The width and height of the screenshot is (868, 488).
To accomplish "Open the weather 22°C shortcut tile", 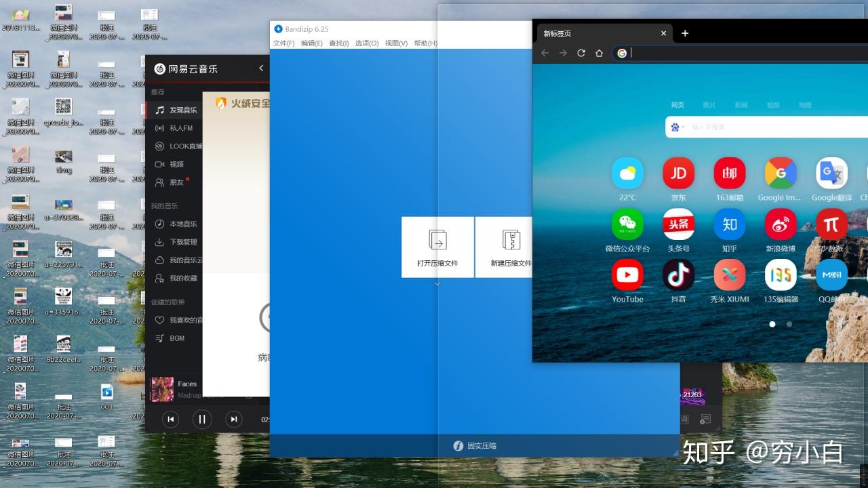I will coord(627,174).
